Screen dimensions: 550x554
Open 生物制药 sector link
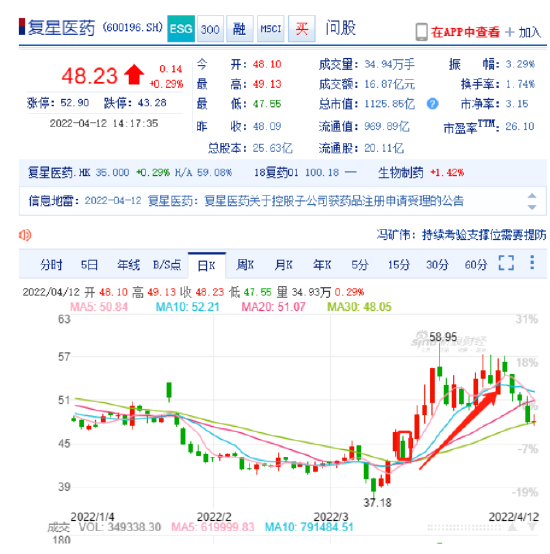point(400,173)
